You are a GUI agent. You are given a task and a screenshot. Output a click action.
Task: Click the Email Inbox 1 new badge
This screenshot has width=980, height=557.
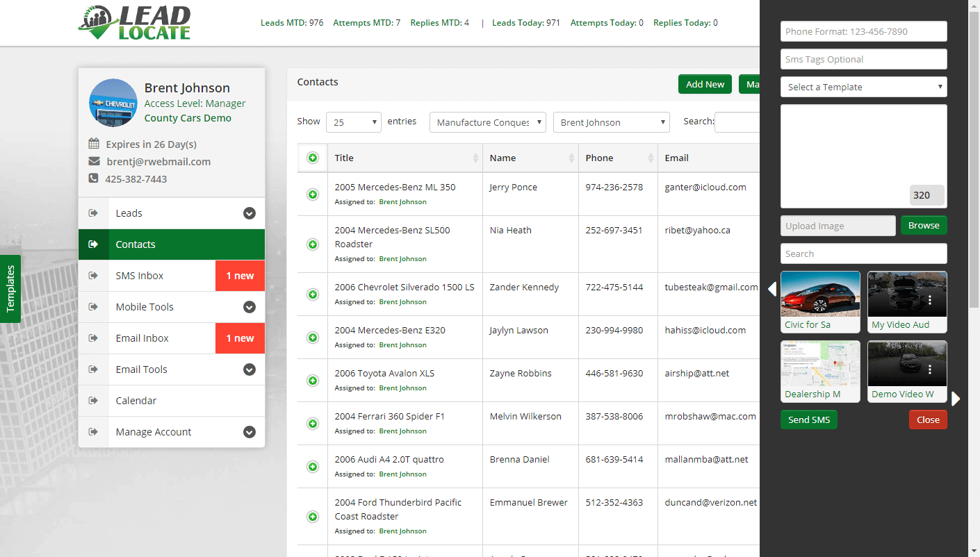click(240, 338)
